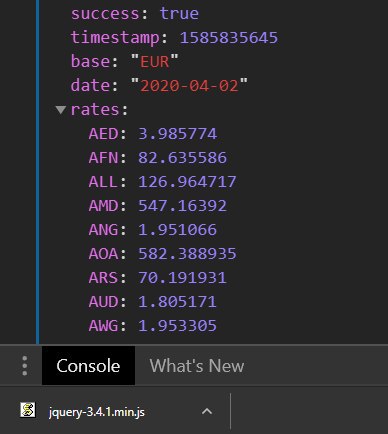Click the base value "EUR"
Image resolution: width=388 pixels, height=434 pixels.
(x=155, y=62)
